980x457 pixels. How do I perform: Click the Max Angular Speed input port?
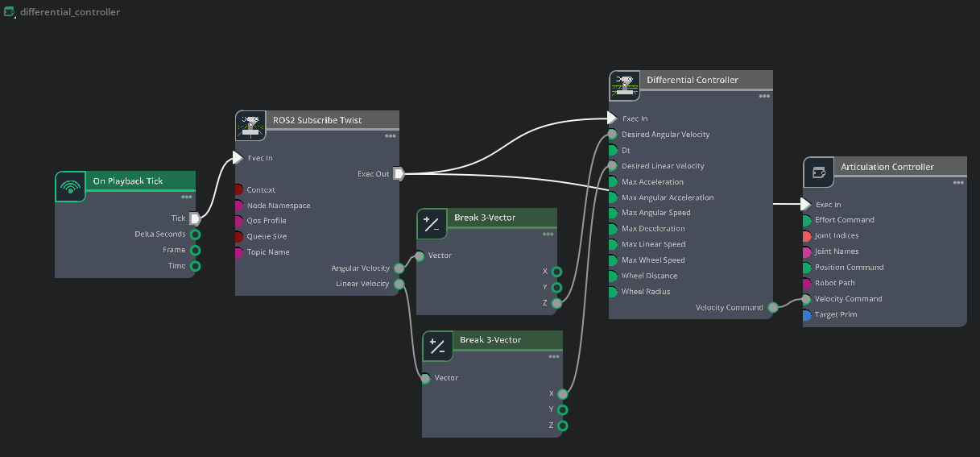point(613,213)
